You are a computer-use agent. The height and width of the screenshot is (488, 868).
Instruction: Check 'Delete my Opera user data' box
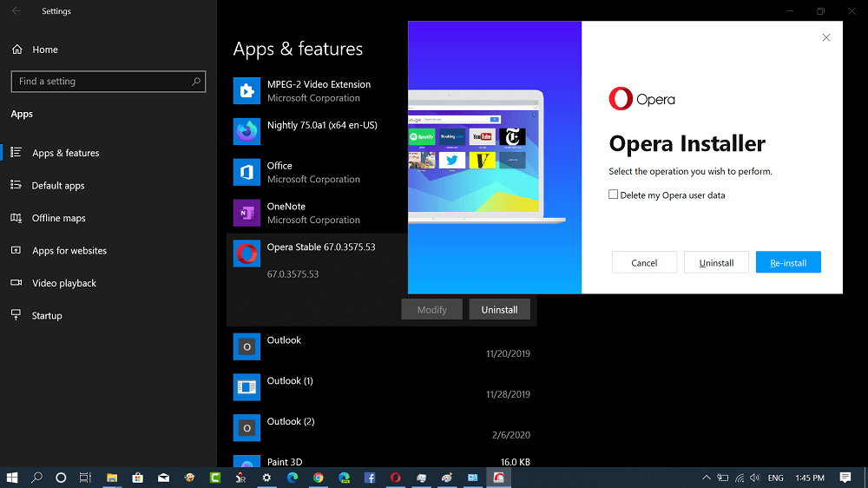coord(614,195)
